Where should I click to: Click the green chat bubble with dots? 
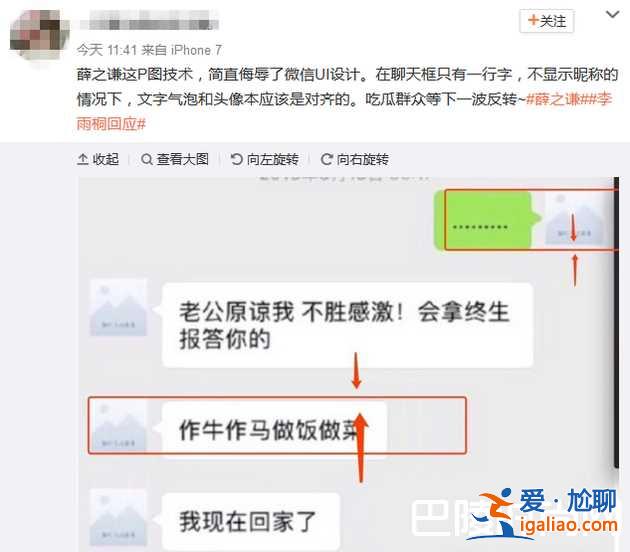click(x=487, y=220)
